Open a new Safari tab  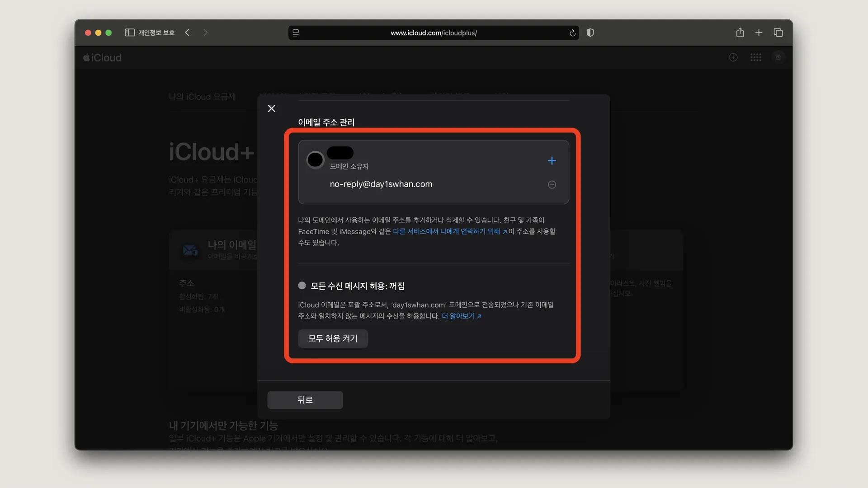click(x=759, y=33)
